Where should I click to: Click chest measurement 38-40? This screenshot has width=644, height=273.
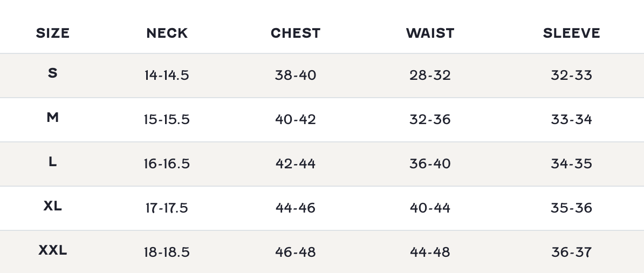pos(296,75)
